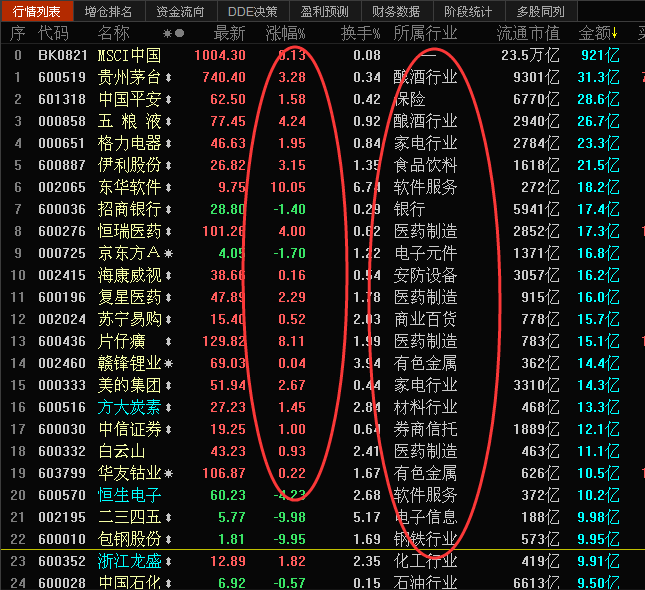This screenshot has height=590, width=645.
Task: Select stock code 002195
Action: point(62,518)
